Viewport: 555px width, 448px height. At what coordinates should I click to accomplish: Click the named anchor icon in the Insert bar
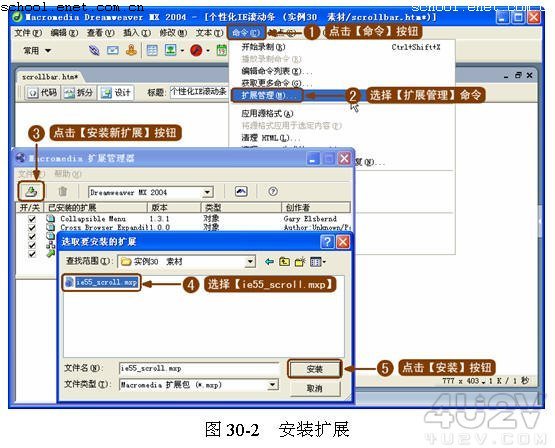click(x=131, y=50)
